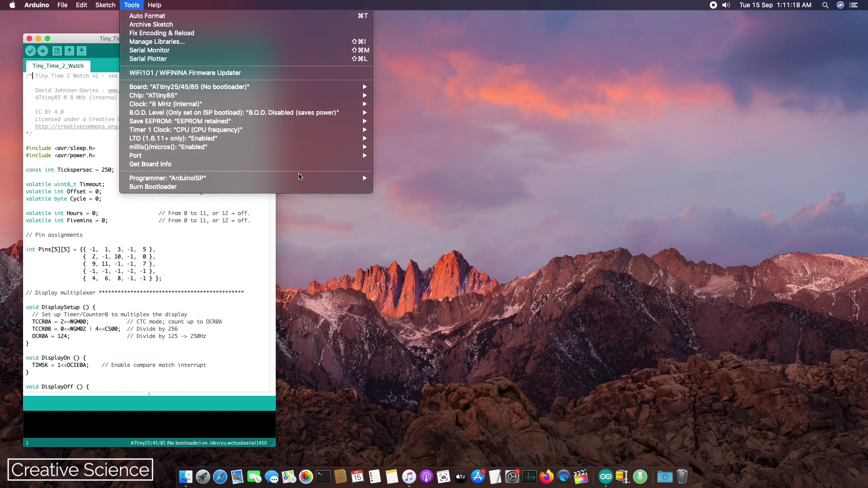The height and width of the screenshot is (488, 868).
Task: Select Fix Encoding & Reload
Action: point(246,33)
